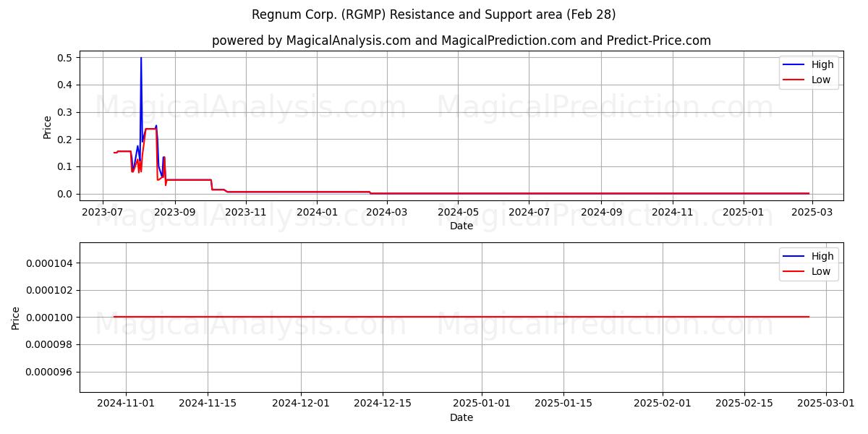Click the 2025-02-15 date tick label

pyautogui.click(x=744, y=404)
